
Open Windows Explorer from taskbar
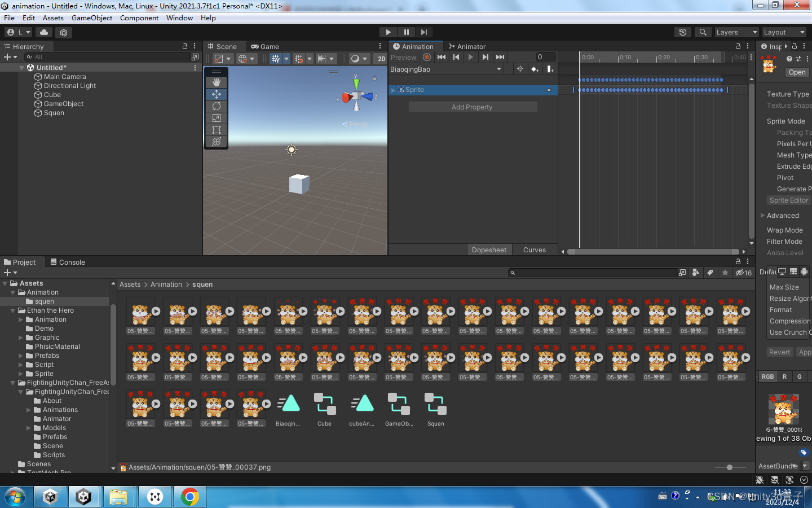pyautogui.click(x=118, y=497)
